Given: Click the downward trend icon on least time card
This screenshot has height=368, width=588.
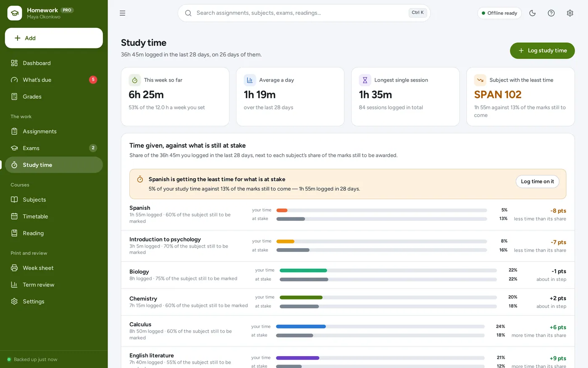Looking at the screenshot, I should pos(480,80).
